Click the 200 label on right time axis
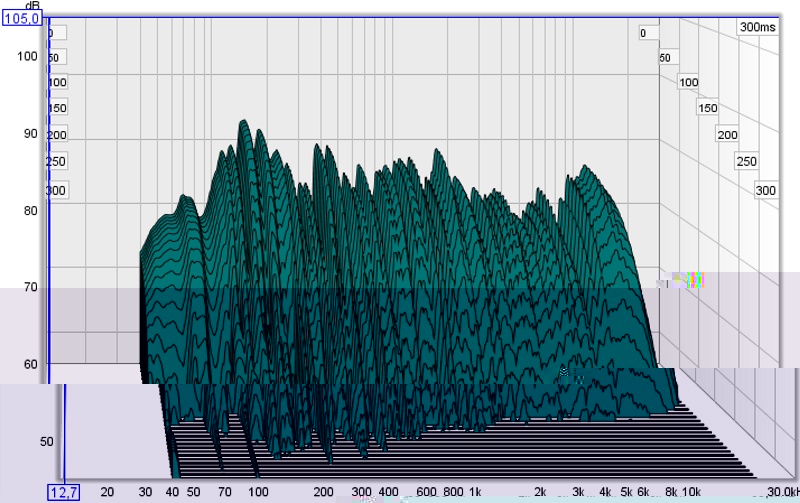The height and width of the screenshot is (503, 800). [x=727, y=135]
